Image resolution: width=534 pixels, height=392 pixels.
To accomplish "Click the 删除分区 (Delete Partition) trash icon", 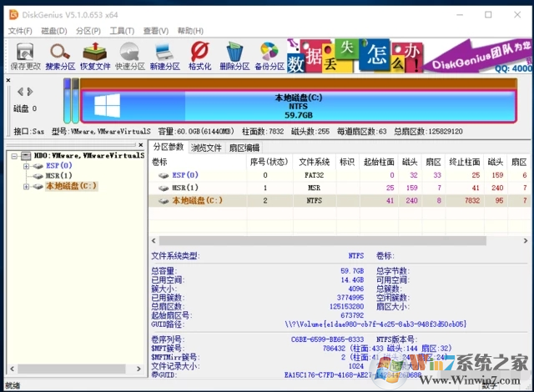I will (234, 54).
